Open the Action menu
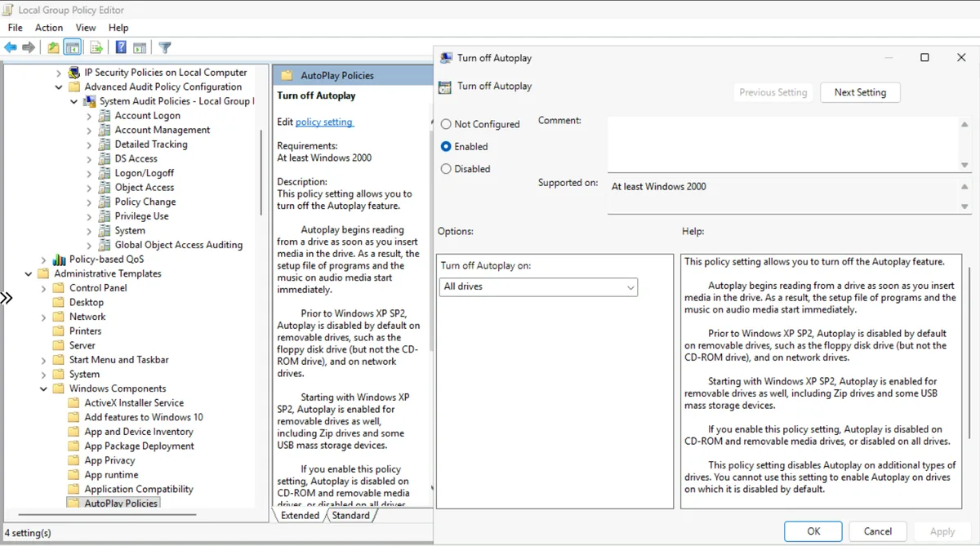980x546 pixels. coord(49,28)
